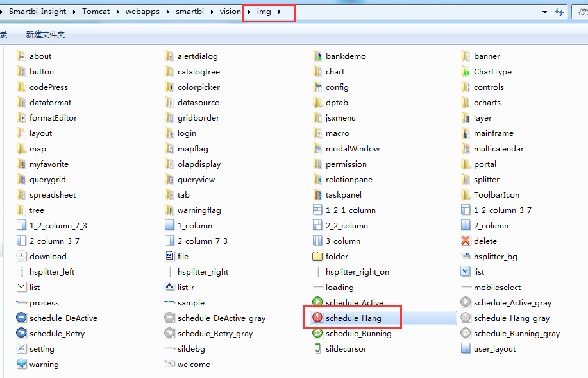Select the hsplitter_bg file
The width and height of the screenshot is (588, 378).
(x=489, y=256)
